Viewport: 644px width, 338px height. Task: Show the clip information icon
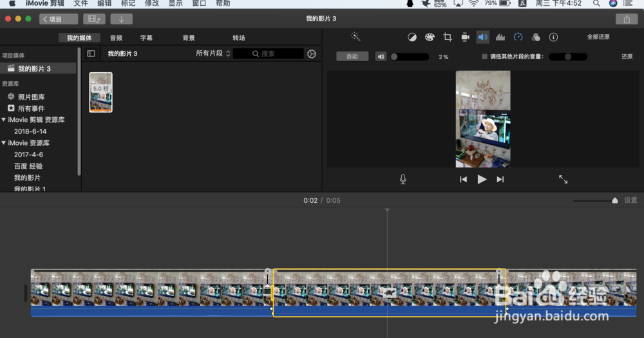coord(553,37)
